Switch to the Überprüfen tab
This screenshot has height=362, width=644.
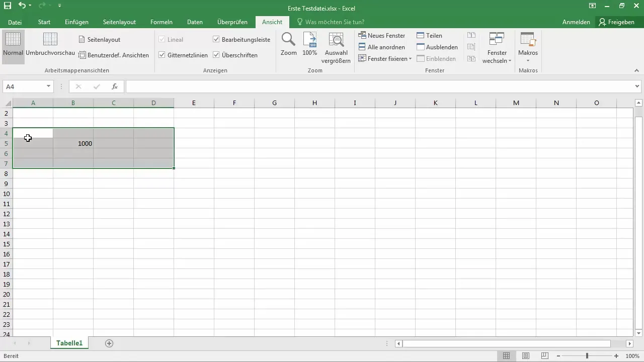[x=232, y=22]
